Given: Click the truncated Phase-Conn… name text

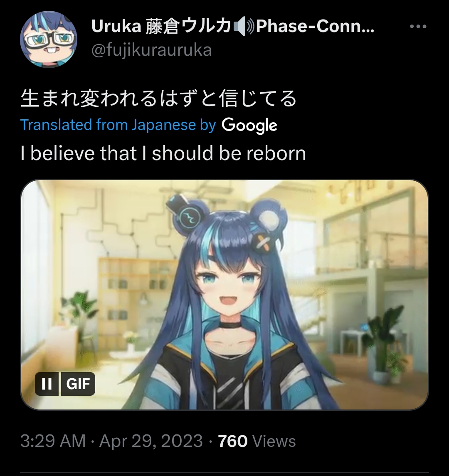Looking at the screenshot, I should pyautogui.click(x=315, y=27).
